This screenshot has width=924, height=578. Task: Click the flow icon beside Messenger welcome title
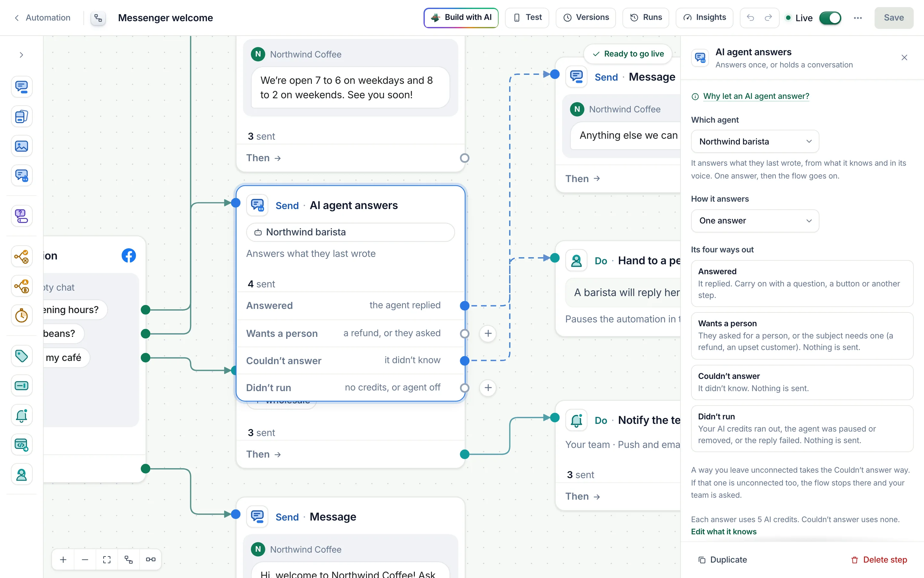(x=98, y=18)
